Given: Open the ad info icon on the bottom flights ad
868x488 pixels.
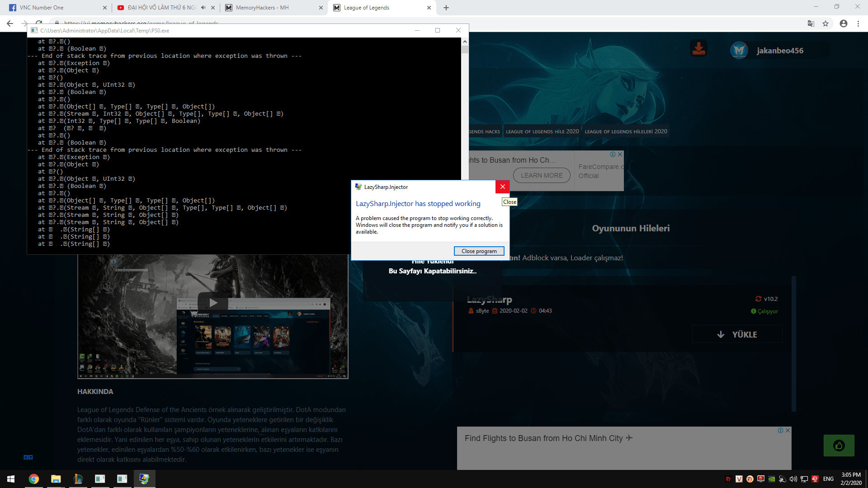Looking at the screenshot, I should (x=780, y=431).
